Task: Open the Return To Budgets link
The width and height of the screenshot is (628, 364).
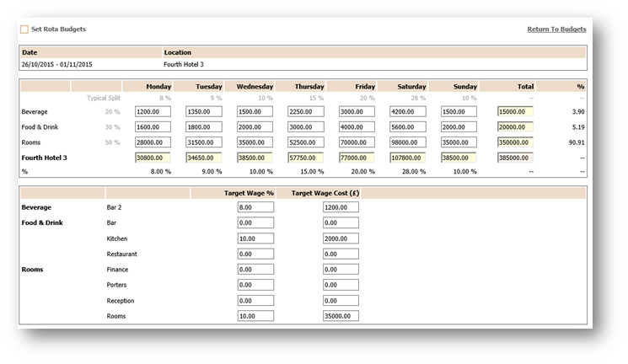Action: point(556,29)
